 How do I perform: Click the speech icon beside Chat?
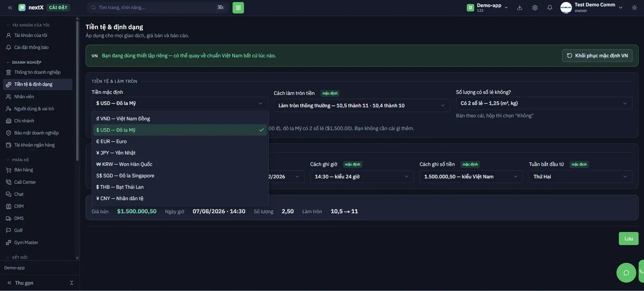click(9, 194)
